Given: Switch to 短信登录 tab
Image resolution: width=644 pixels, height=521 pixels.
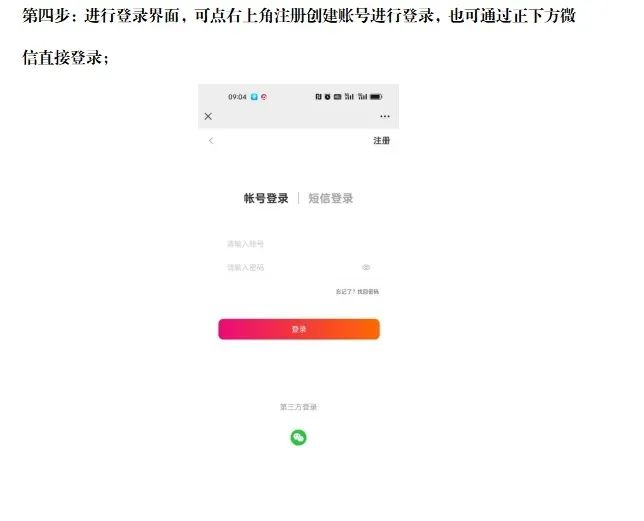Looking at the screenshot, I should coord(331,198).
